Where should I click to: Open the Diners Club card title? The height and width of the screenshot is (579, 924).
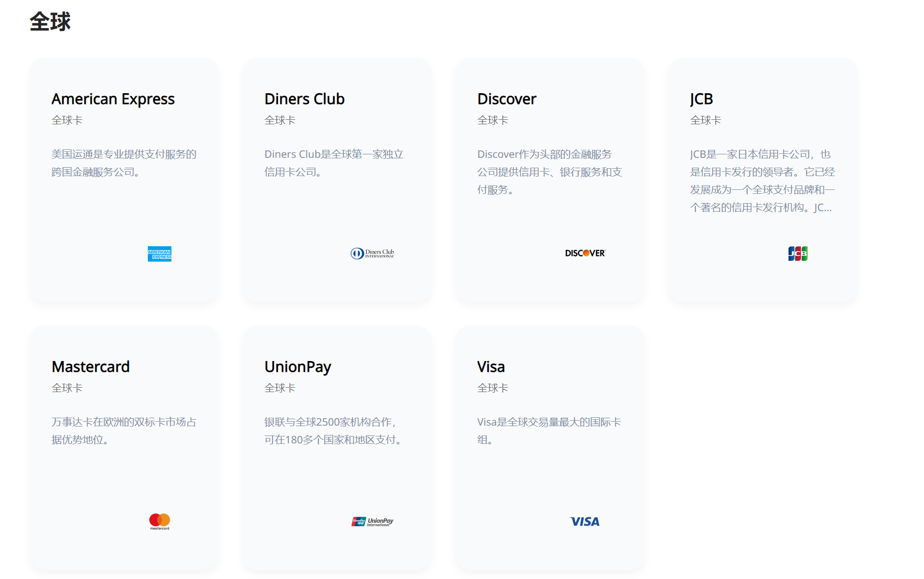305,99
